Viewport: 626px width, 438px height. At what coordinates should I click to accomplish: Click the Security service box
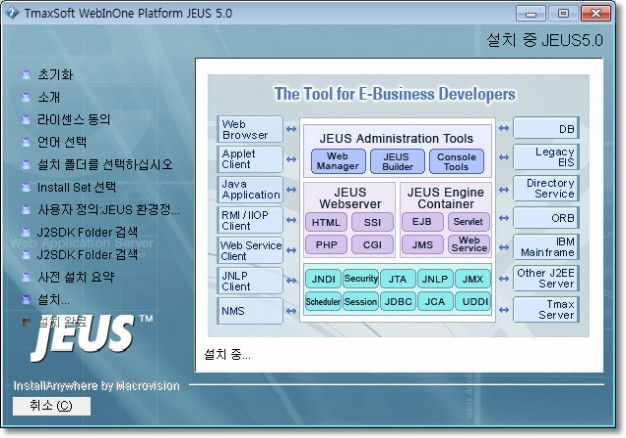click(x=361, y=279)
